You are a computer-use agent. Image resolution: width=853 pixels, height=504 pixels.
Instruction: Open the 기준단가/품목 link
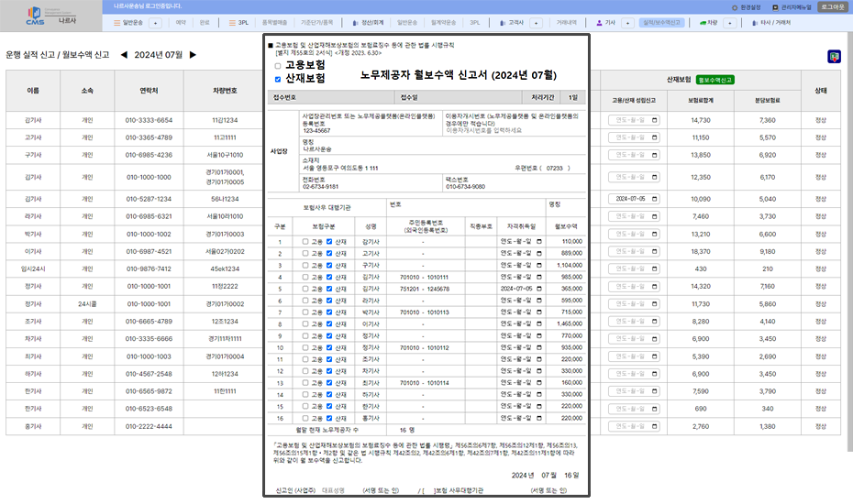[317, 23]
